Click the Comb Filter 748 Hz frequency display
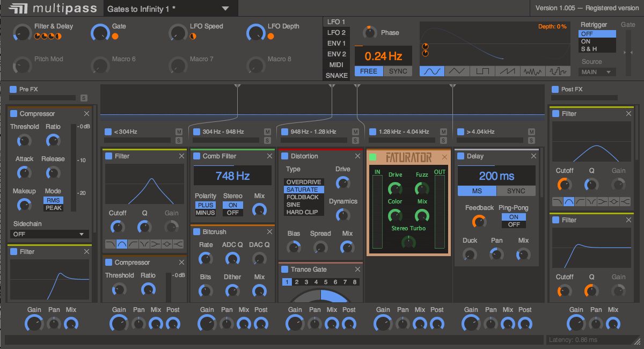Viewport: 644px width, 349px height. click(232, 176)
